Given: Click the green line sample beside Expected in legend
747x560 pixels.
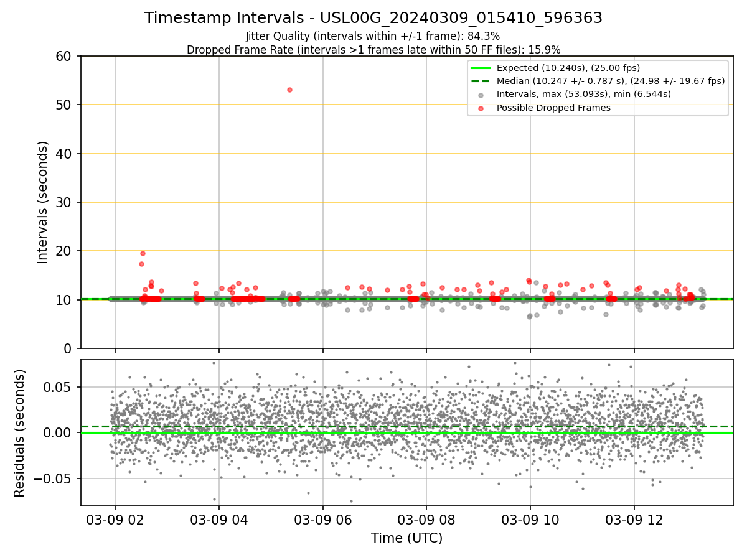Looking at the screenshot, I should pos(480,68).
